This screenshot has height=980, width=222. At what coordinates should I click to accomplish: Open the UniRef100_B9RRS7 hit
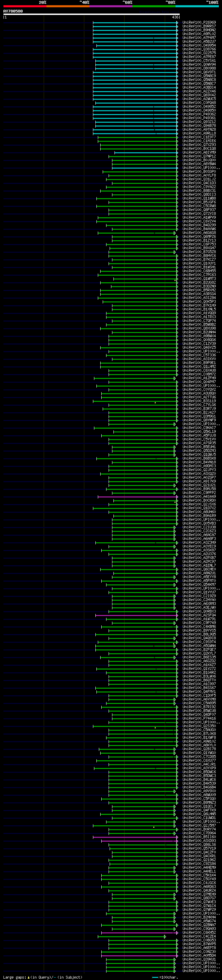(199, 26)
